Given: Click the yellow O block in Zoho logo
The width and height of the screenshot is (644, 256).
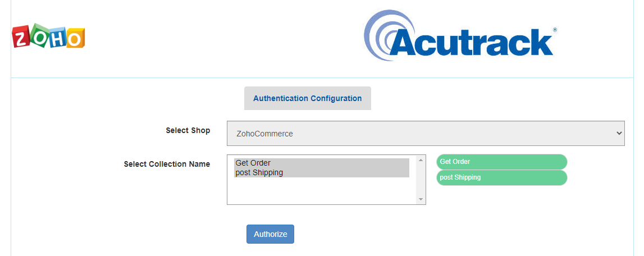Looking at the screenshot, I should [76, 38].
